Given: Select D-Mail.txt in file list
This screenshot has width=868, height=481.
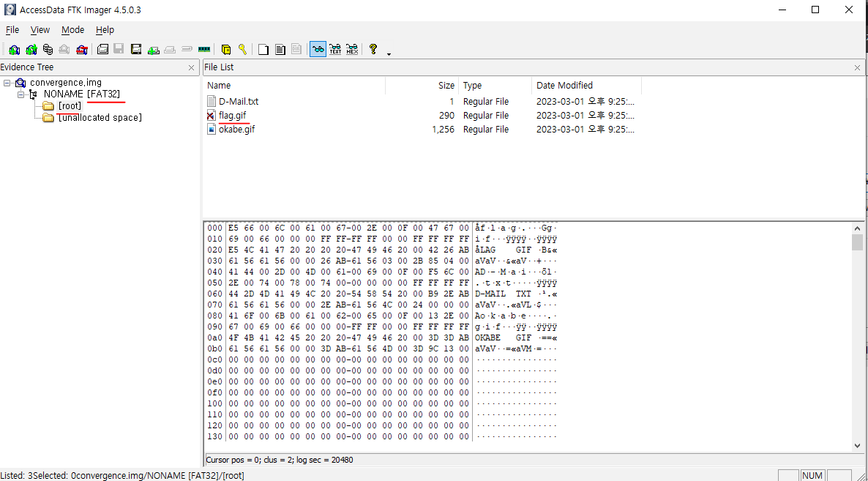Looking at the screenshot, I should click(239, 101).
